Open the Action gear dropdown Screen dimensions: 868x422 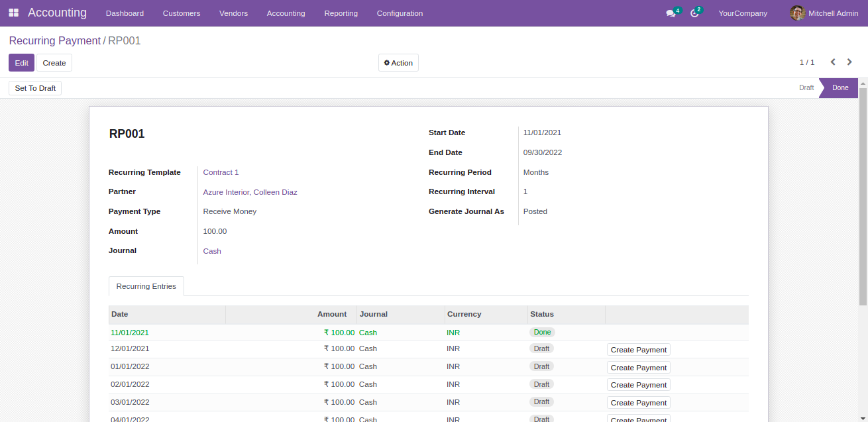398,63
